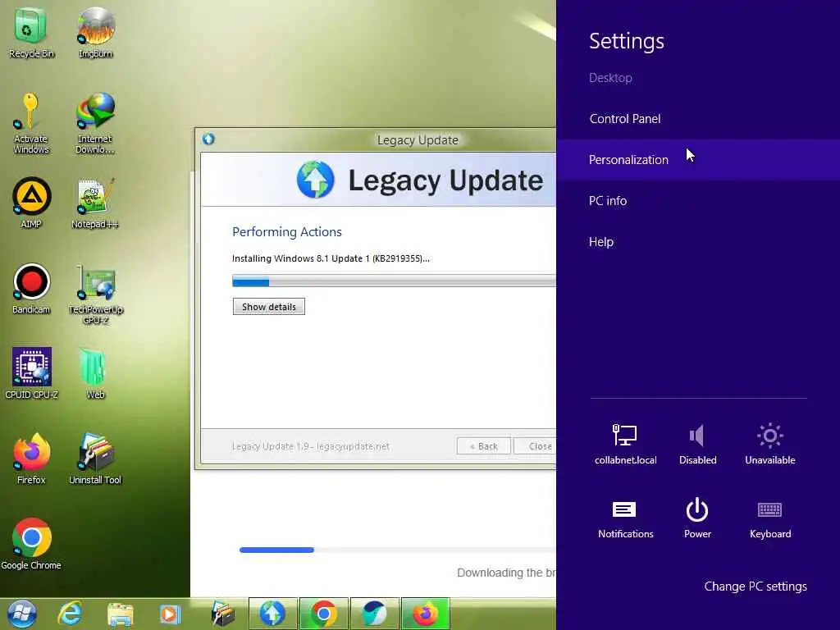Click the Close button in Legacy Update
This screenshot has height=630, width=840.
pos(535,445)
